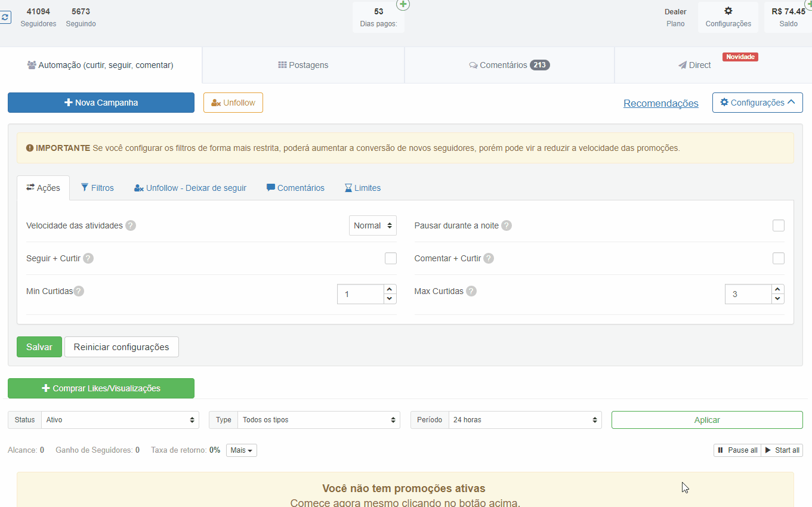Click help icon next to Pausar durante a noite

pos(507,225)
